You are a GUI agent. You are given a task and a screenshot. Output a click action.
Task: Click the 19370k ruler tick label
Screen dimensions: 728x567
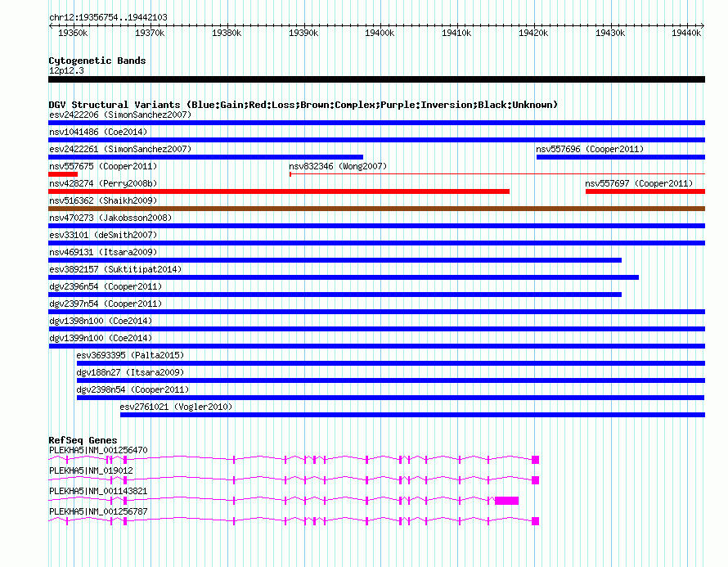click(x=150, y=33)
